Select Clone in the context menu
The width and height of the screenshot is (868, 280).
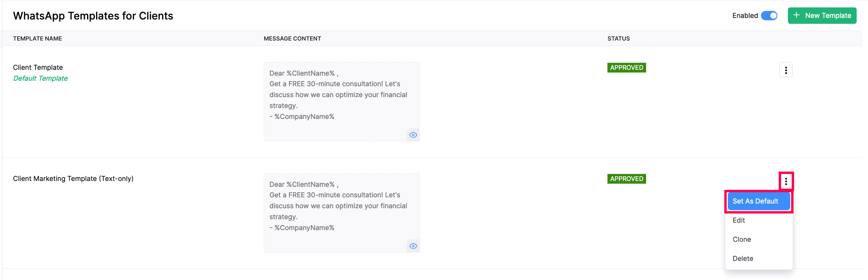tap(741, 239)
